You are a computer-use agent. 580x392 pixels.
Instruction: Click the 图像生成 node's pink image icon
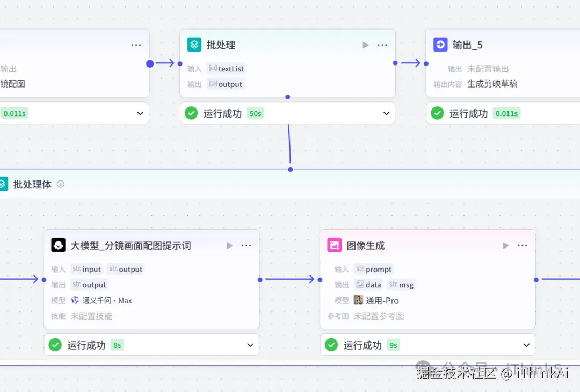point(335,245)
